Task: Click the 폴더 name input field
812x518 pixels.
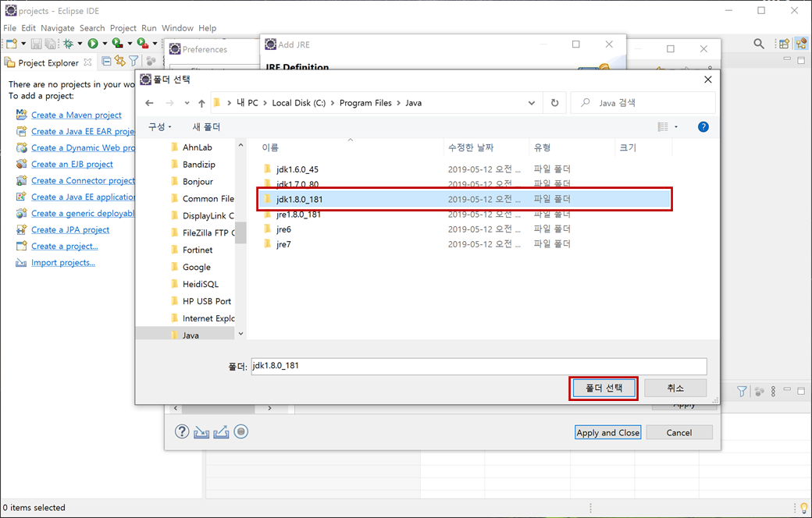Action: (x=479, y=366)
